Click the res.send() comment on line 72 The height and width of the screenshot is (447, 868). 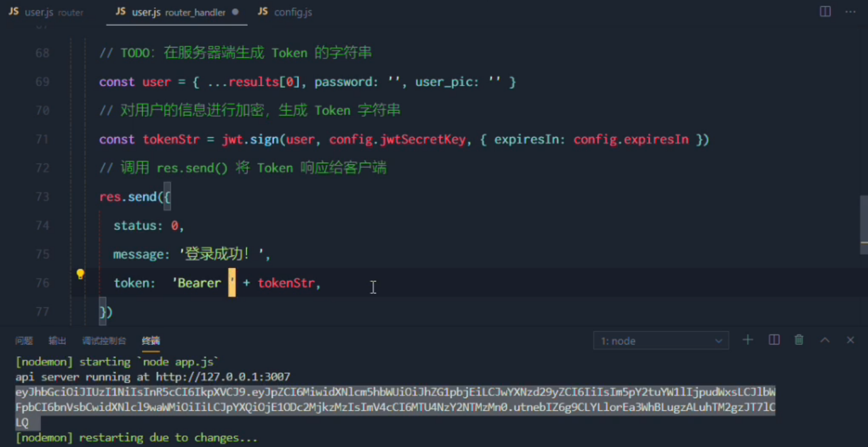point(243,168)
